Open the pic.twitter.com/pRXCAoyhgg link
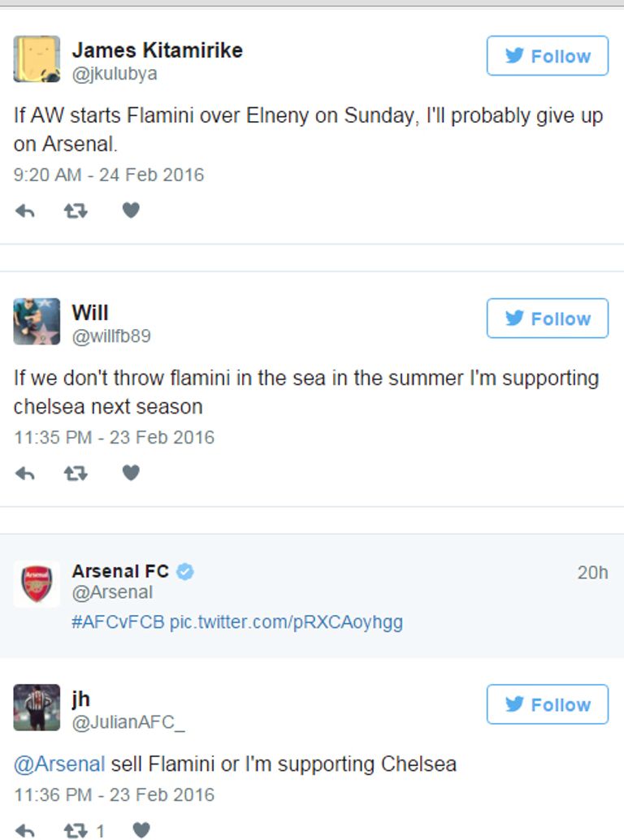 click(286, 622)
